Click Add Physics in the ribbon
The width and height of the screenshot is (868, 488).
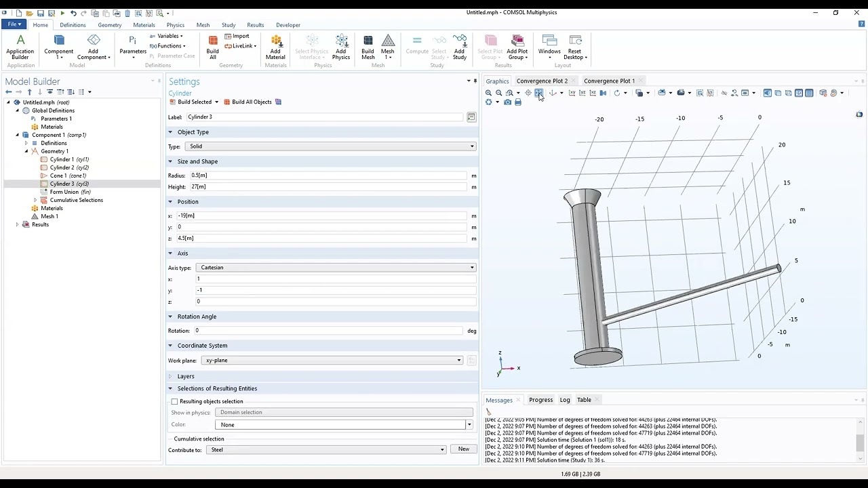pos(341,47)
